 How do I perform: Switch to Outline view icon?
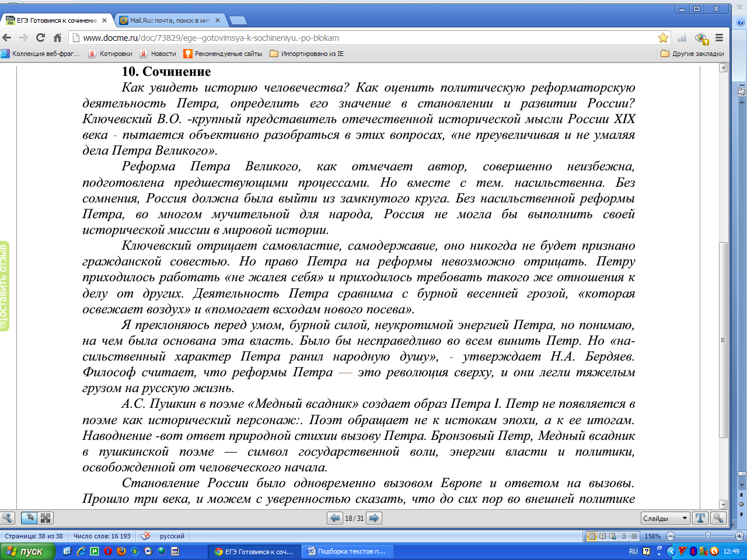(624, 536)
